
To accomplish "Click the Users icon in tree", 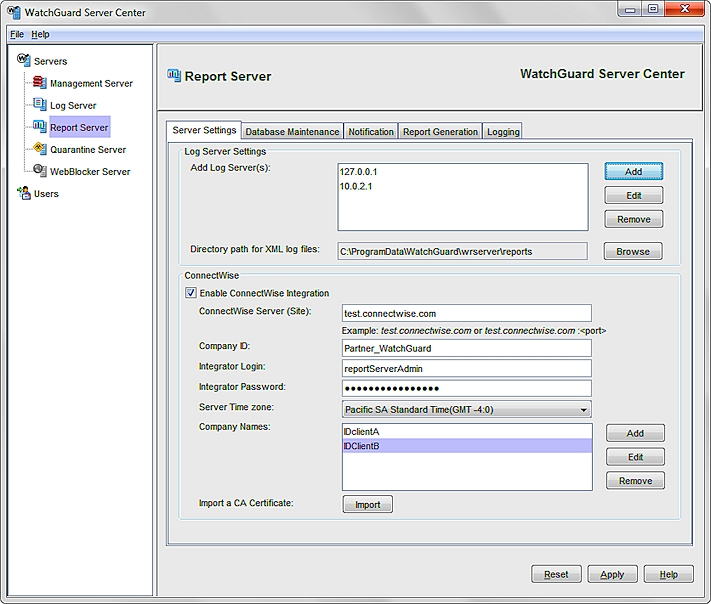I will [x=24, y=193].
